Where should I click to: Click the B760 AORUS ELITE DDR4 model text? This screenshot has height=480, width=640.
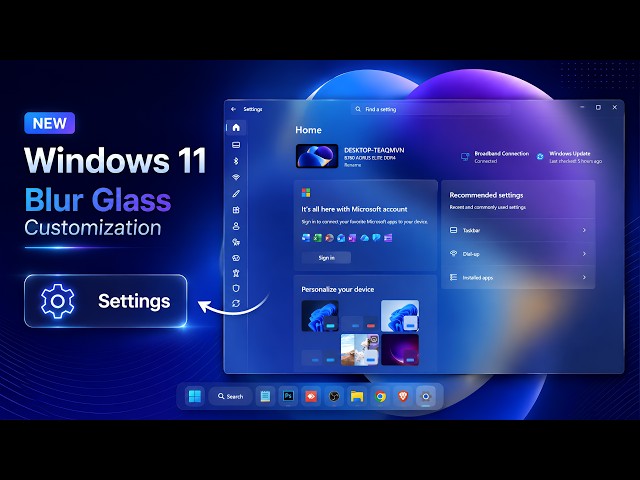(369, 158)
